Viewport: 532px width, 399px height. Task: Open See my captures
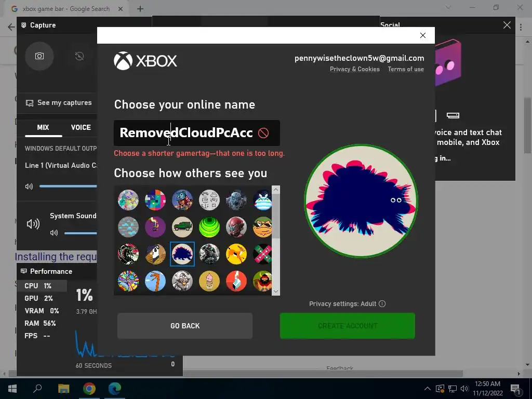[59, 103]
